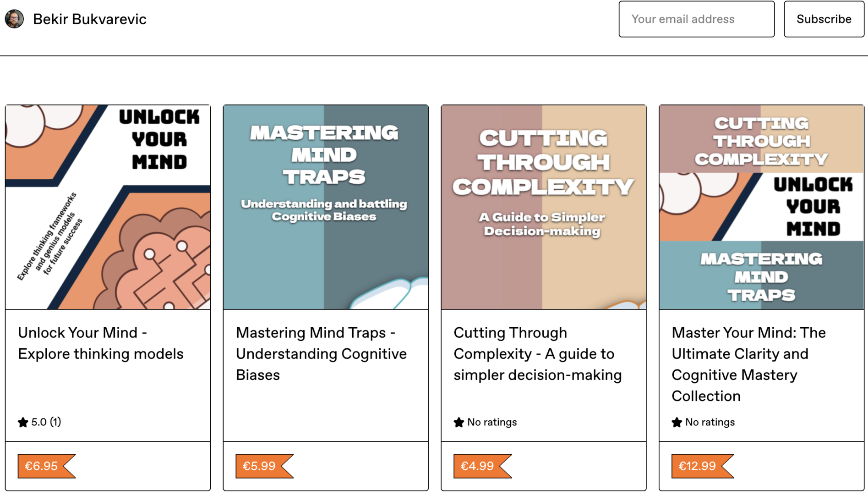Click star icon on Cutting Through Complexity card
Viewport: 868px width, 495px height.
pos(459,422)
